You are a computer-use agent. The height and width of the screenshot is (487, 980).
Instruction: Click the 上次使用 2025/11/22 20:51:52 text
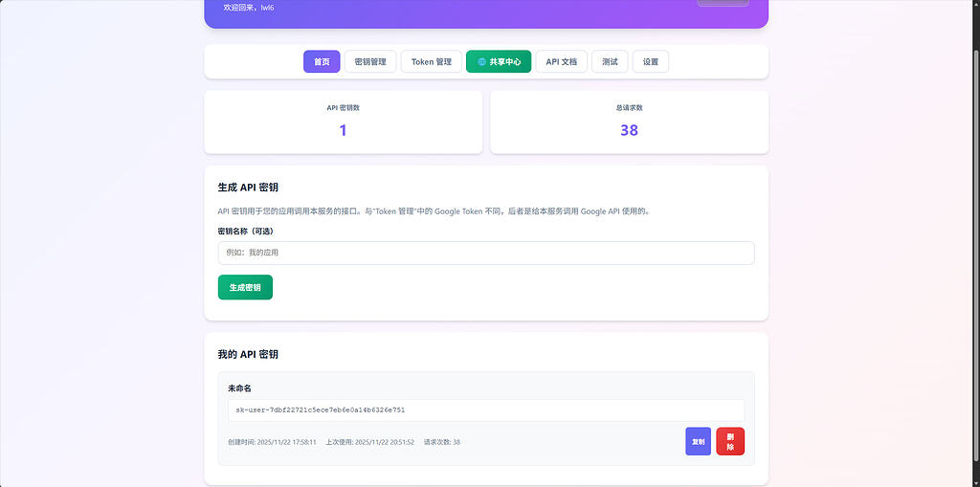coord(370,442)
